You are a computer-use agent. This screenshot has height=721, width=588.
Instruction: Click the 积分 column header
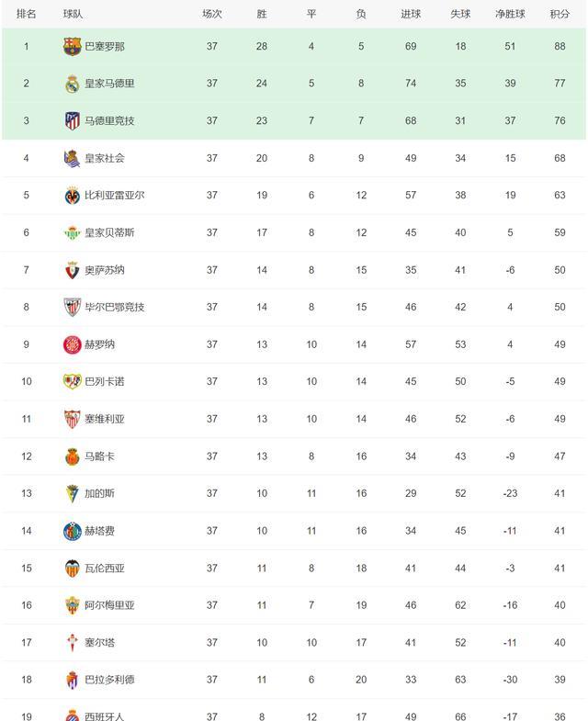(560, 15)
